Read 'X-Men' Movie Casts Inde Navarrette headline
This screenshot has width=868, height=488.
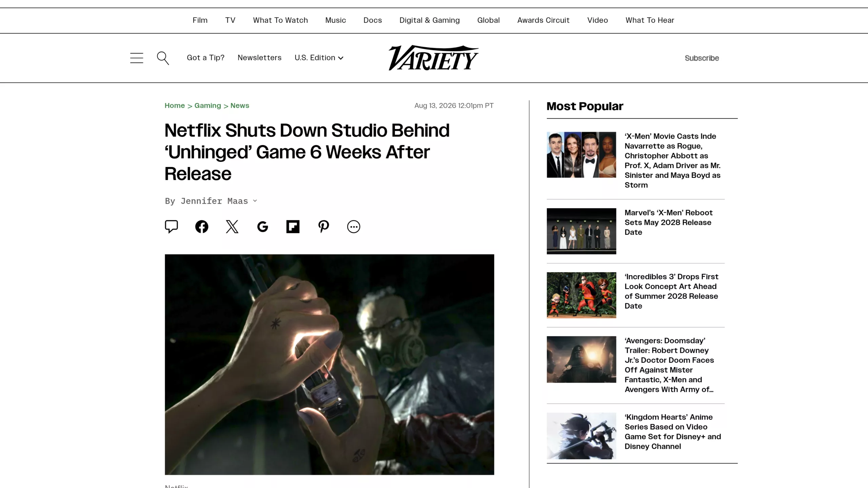click(673, 161)
